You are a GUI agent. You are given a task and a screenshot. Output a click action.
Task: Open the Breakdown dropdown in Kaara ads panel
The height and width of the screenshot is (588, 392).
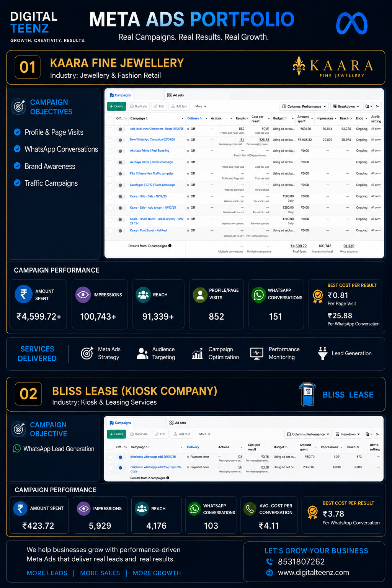click(346, 106)
